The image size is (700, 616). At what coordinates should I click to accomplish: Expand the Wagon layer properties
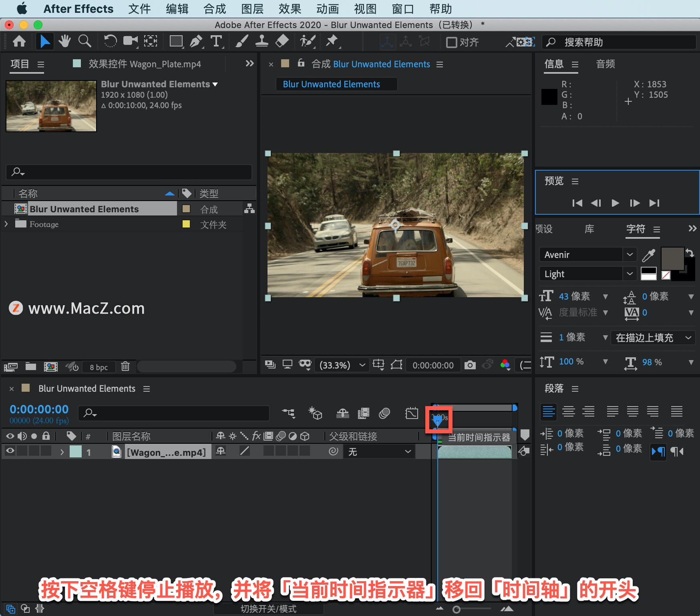coord(62,452)
